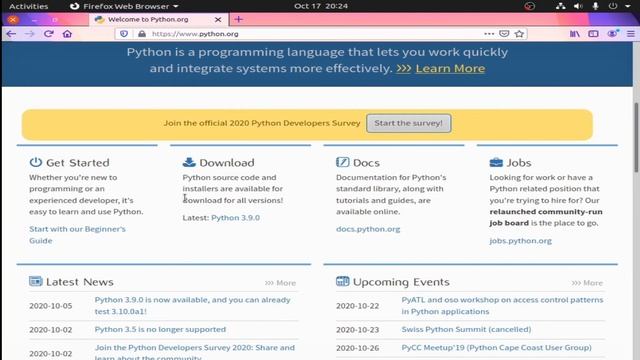Click the Docs pencil icon
This screenshot has width=640, height=360.
tap(342, 162)
